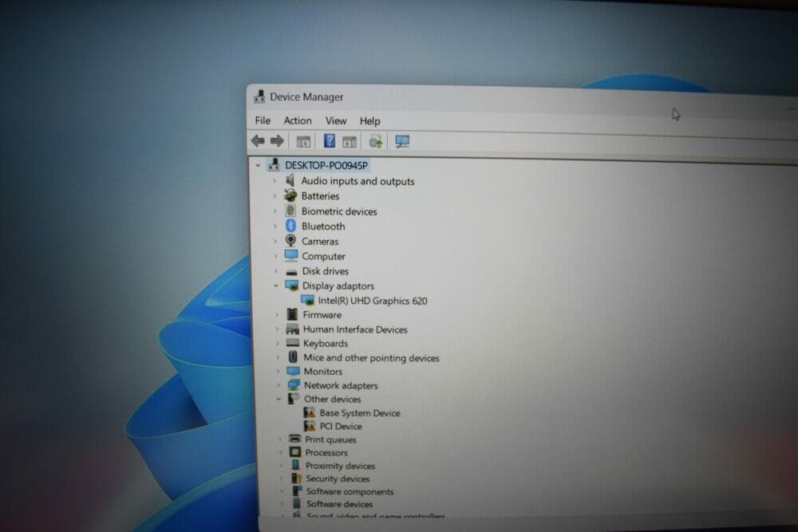Expand the Disk drives category arrow
The height and width of the screenshot is (532, 798).
(x=276, y=271)
